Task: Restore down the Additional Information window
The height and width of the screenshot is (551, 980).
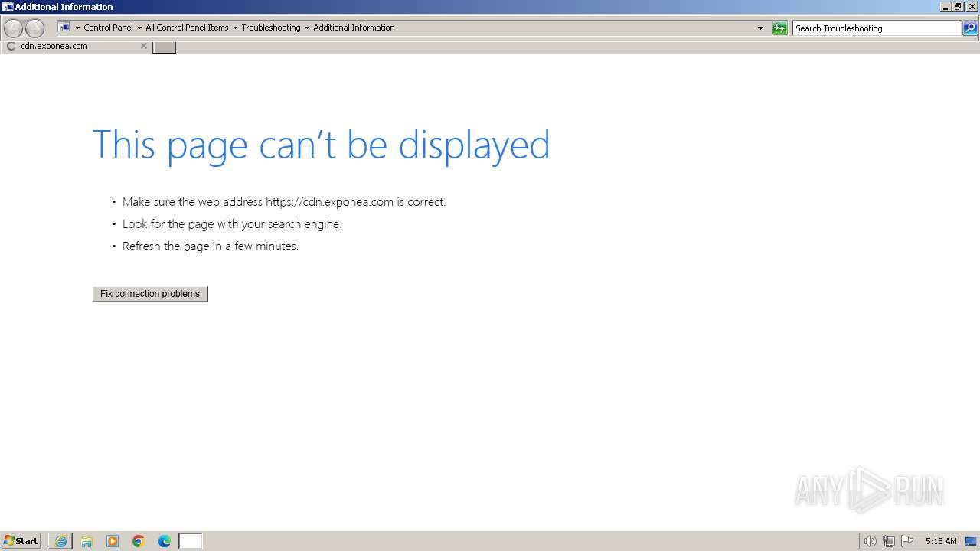Action: tap(958, 7)
